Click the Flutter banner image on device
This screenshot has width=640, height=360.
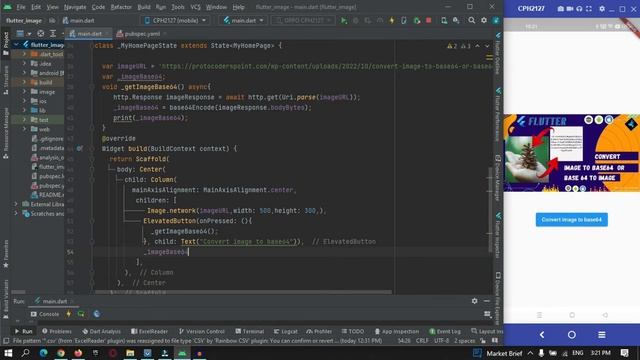[x=571, y=153]
